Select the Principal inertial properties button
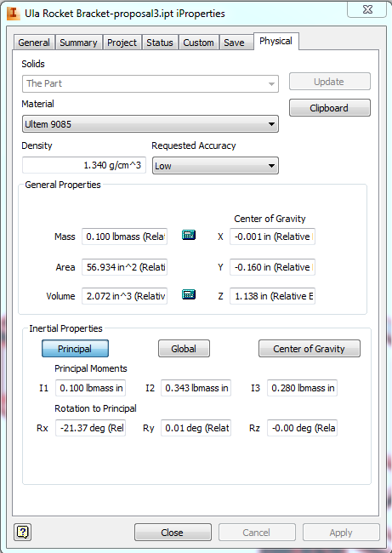 tap(75, 349)
